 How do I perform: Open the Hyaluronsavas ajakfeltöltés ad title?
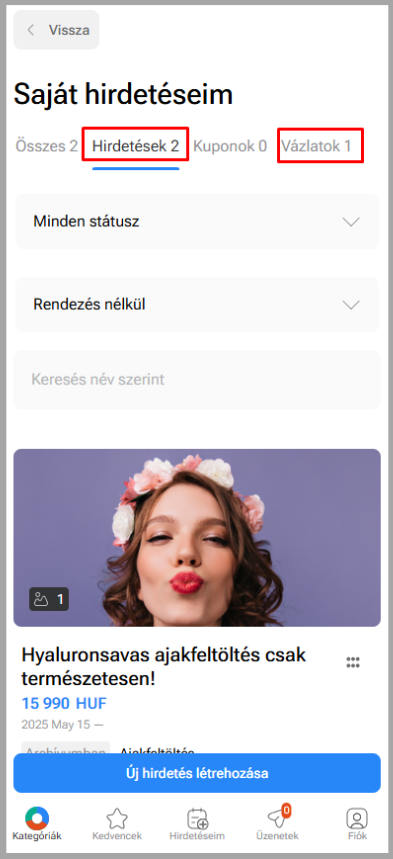tap(164, 666)
